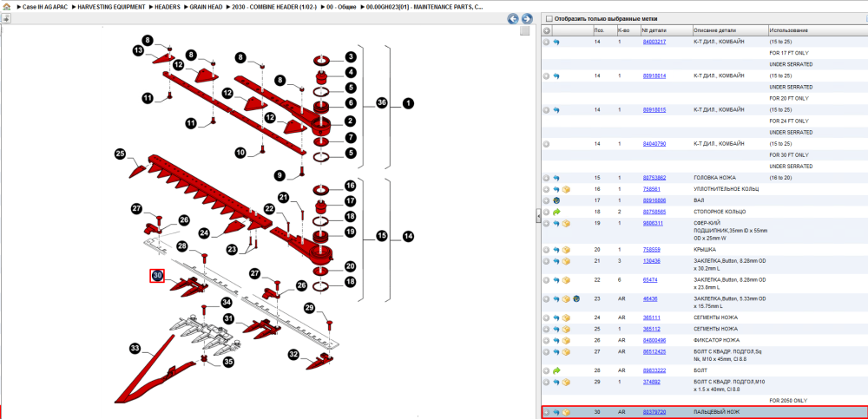Sort by '№ детали' column header
Screen dimensions: 868x419
(666, 30)
